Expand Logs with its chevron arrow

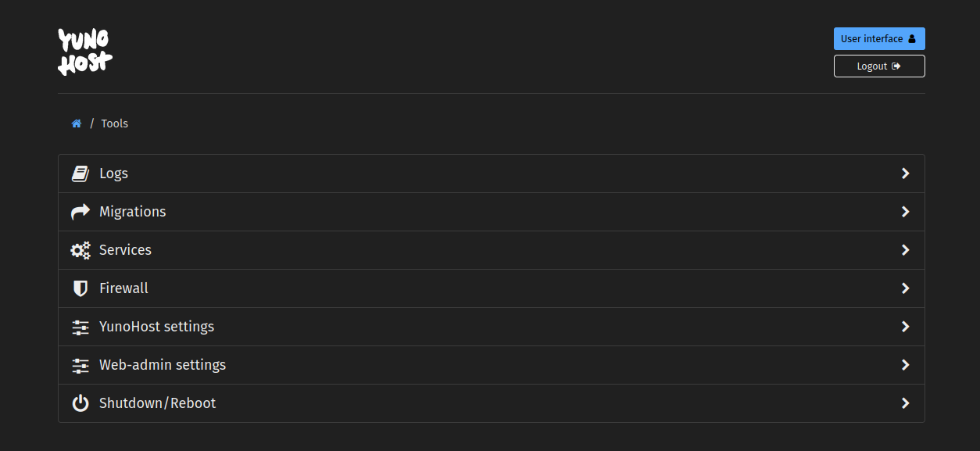[905, 174]
